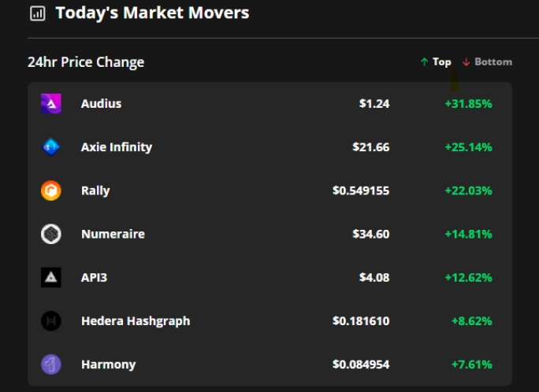Click the Today's Market Movers heading
The image size is (539, 392).
coord(152,13)
